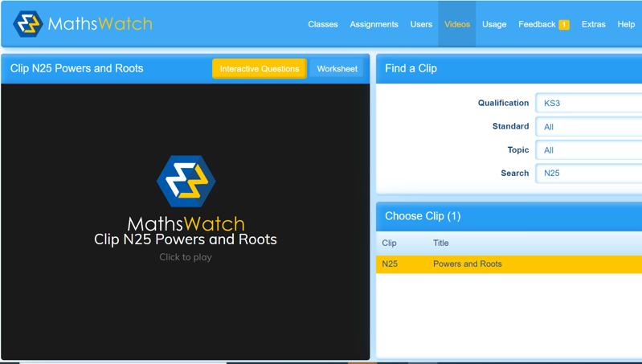642x364 pixels.
Task: Open the Worksheet button
Action: (337, 69)
